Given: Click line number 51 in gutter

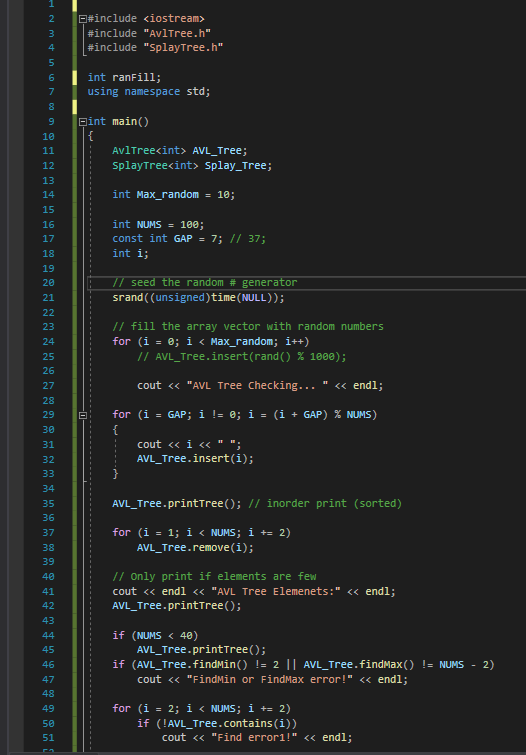Looking at the screenshot, I should pos(48,738).
